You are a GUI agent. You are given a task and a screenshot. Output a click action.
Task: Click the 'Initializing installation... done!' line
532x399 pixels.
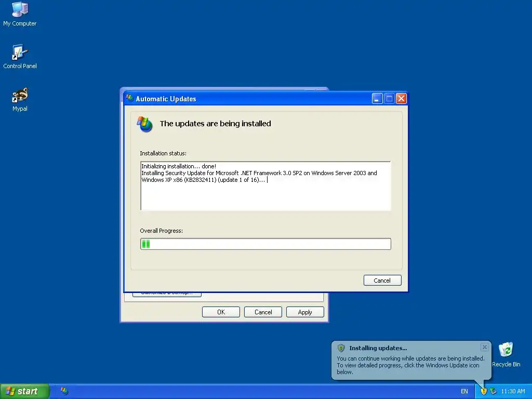point(179,166)
